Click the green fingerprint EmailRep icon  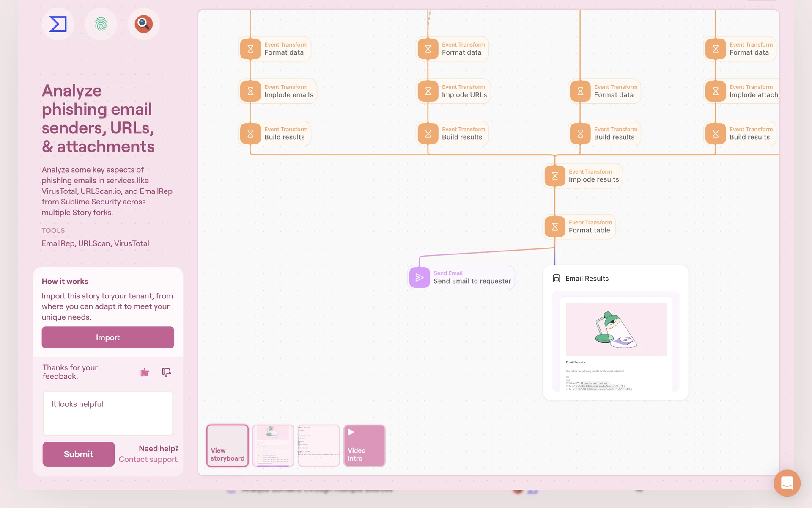tap(101, 24)
